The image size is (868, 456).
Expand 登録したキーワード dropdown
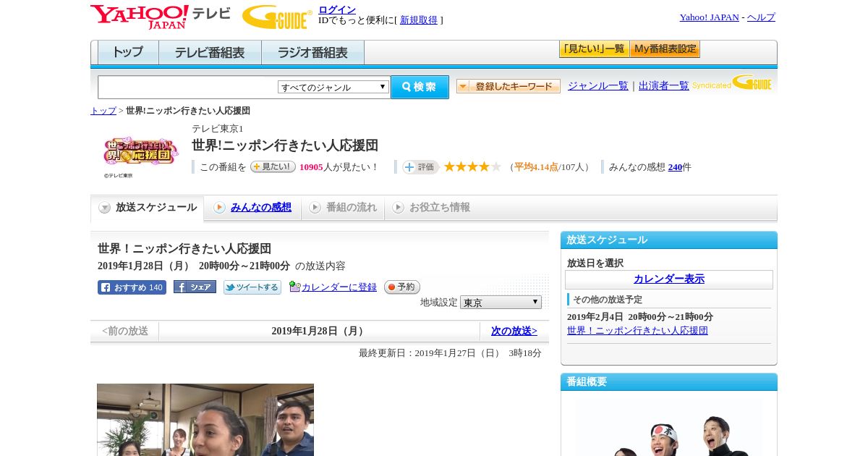(509, 86)
